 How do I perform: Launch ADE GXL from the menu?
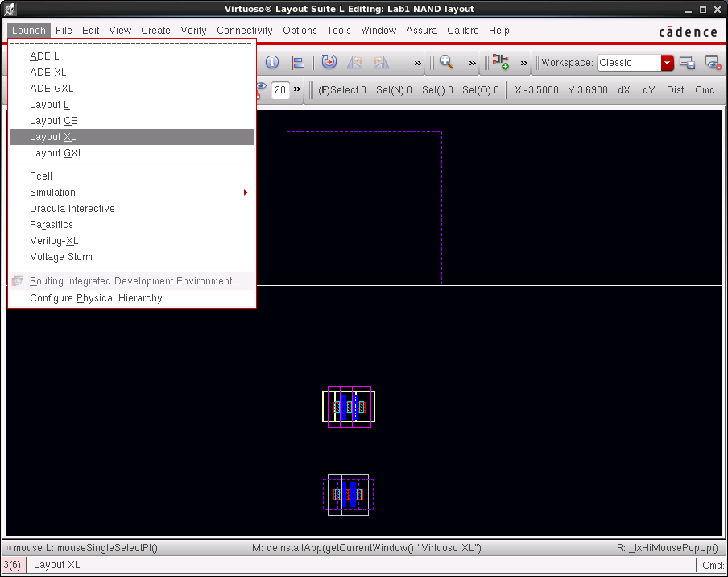[132, 89]
